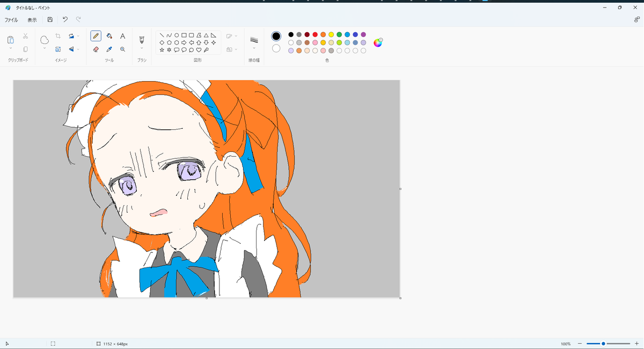Expand the Brush types chevron
Viewport: 644px width, 349px height.
[142, 49]
